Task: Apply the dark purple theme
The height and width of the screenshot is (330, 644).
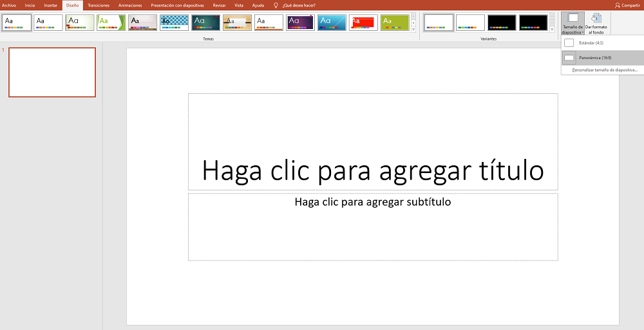Action: (300, 23)
